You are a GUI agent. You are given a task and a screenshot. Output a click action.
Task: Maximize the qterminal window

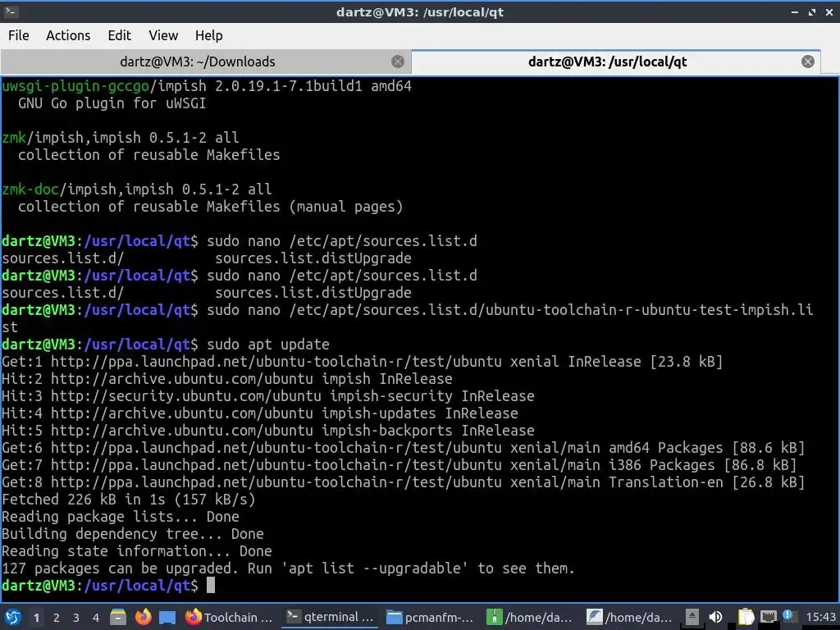point(812,11)
